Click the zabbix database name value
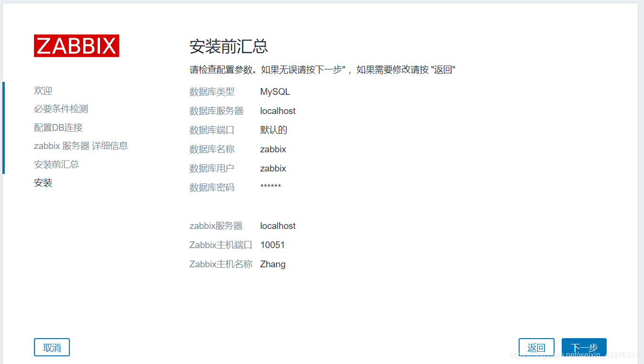This screenshot has height=364, width=644. tap(273, 149)
